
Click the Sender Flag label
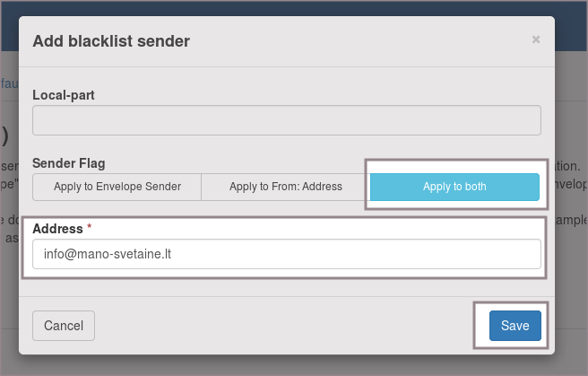pos(69,163)
